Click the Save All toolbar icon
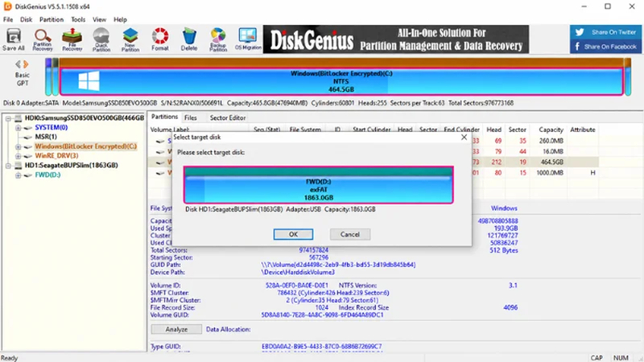Viewport: 644px width, 362px height. [x=14, y=39]
